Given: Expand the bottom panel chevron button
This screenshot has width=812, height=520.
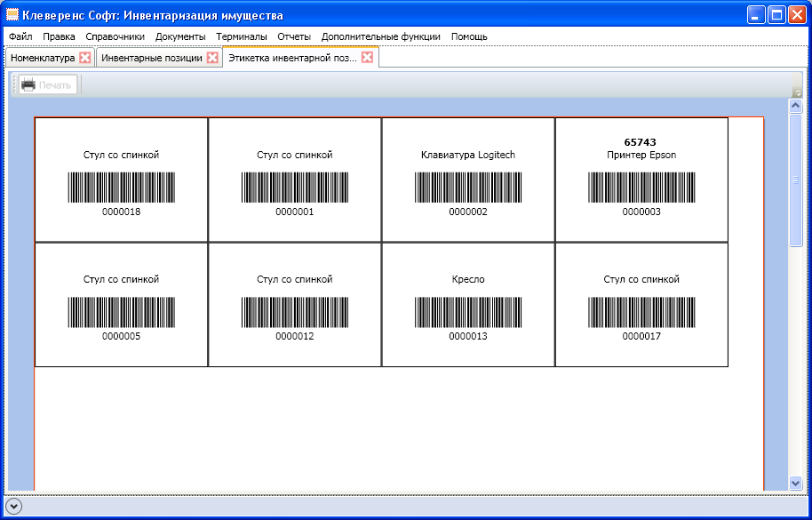Looking at the screenshot, I should (x=14, y=507).
